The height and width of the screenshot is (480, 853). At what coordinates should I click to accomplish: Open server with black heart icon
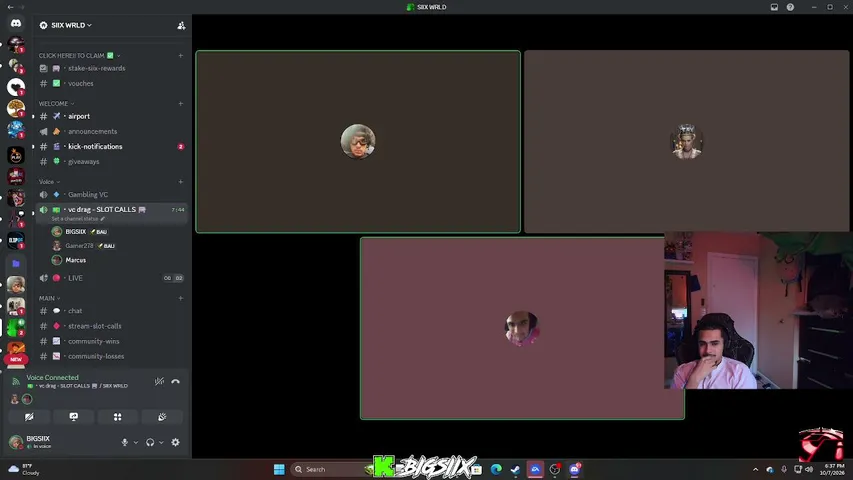click(16, 87)
